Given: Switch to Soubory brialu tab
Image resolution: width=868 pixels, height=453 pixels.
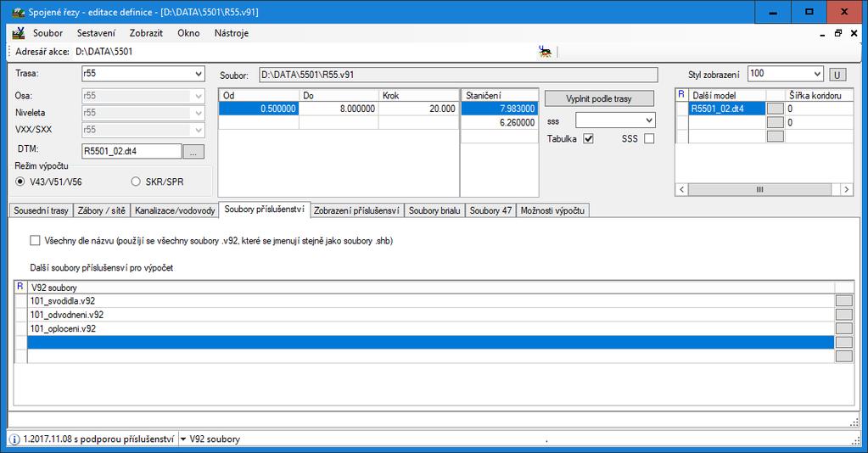Looking at the screenshot, I should coord(434,210).
